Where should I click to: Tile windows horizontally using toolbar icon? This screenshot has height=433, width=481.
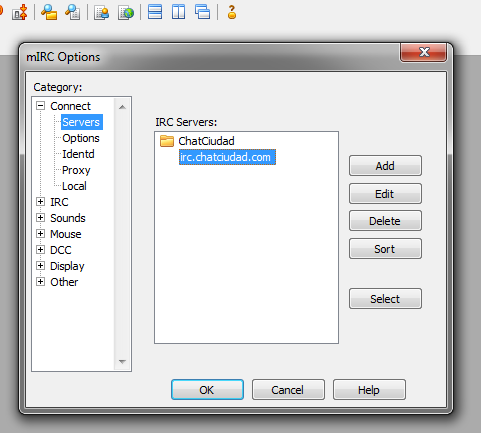pyautogui.click(x=155, y=13)
